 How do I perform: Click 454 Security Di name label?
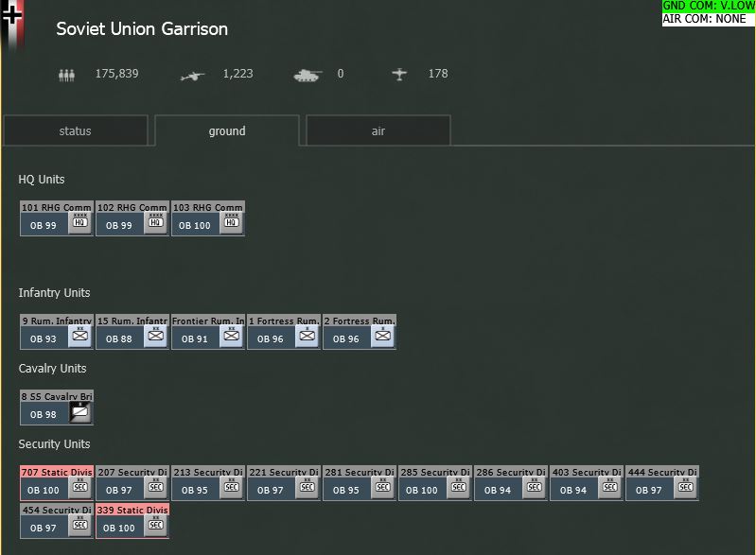[57, 510]
